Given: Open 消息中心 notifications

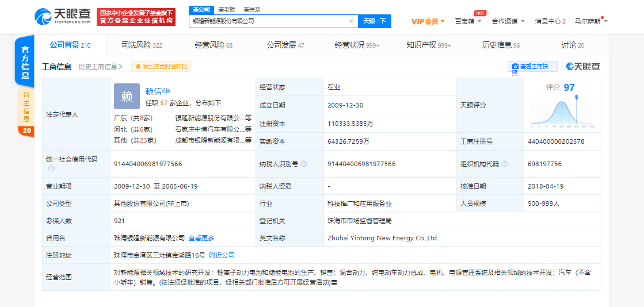Looking at the screenshot, I should [550, 21].
